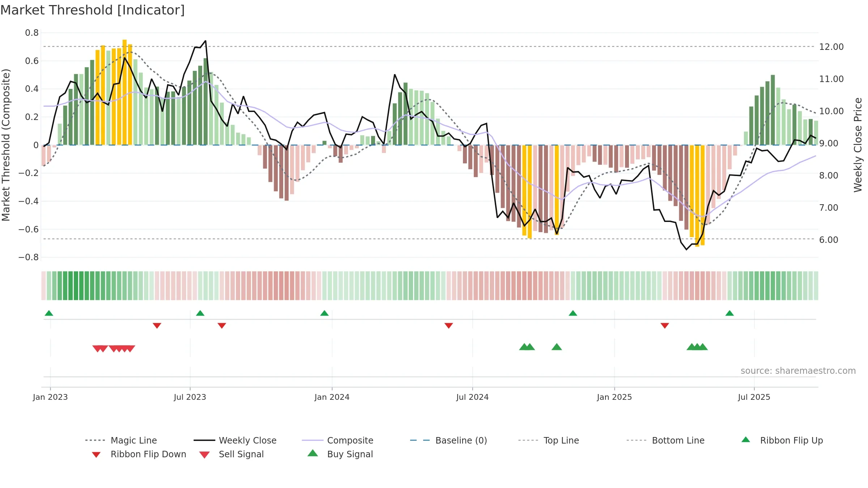The width and height of the screenshot is (868, 488).
Task: Click the Jul 2023 x-axis label
Action: [x=190, y=397]
